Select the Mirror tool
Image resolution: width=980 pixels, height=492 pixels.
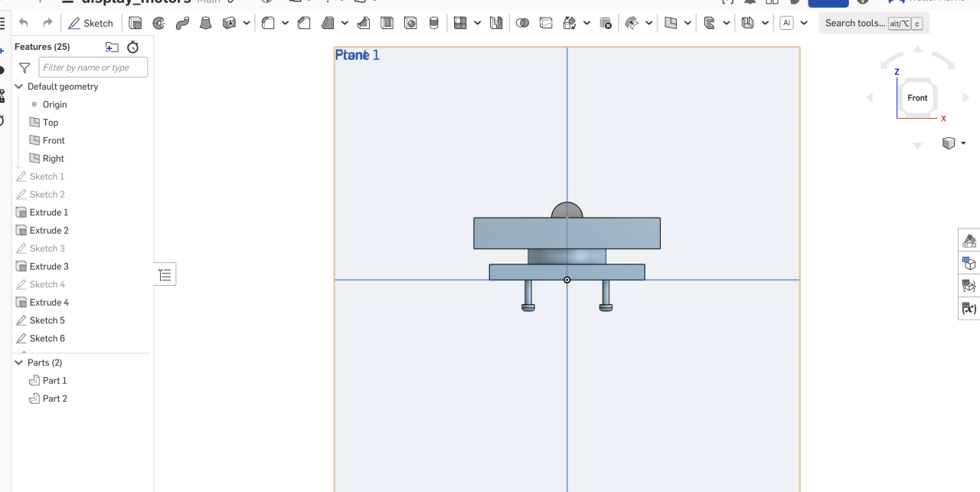(496, 23)
